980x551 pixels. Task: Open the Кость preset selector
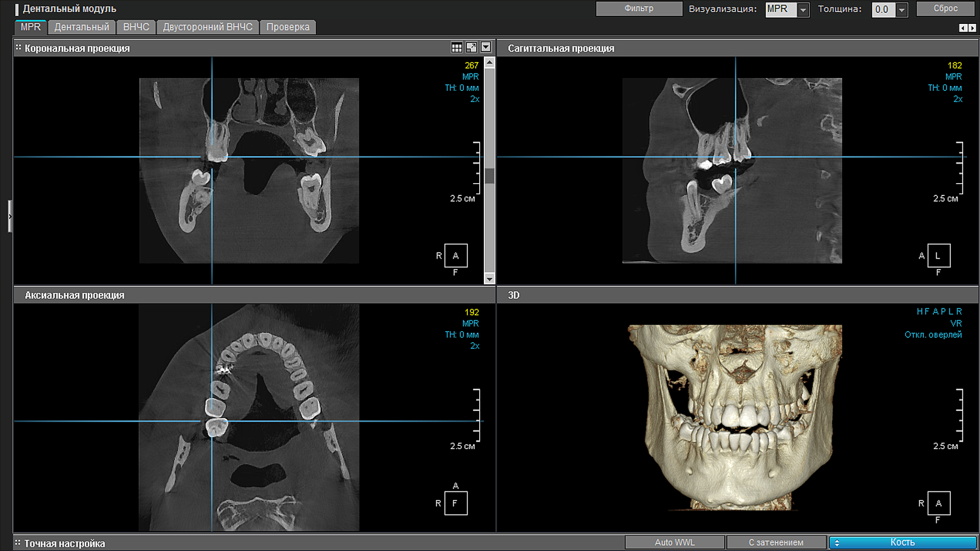(902, 542)
